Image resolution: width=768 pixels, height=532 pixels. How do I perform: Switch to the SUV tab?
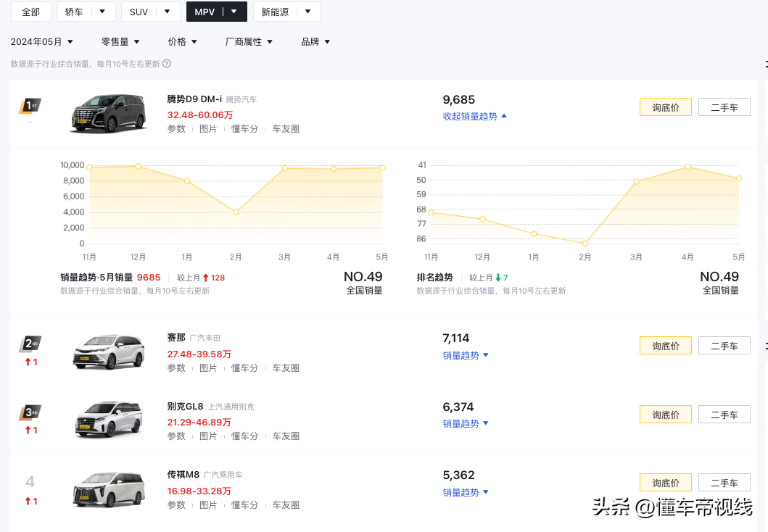138,12
